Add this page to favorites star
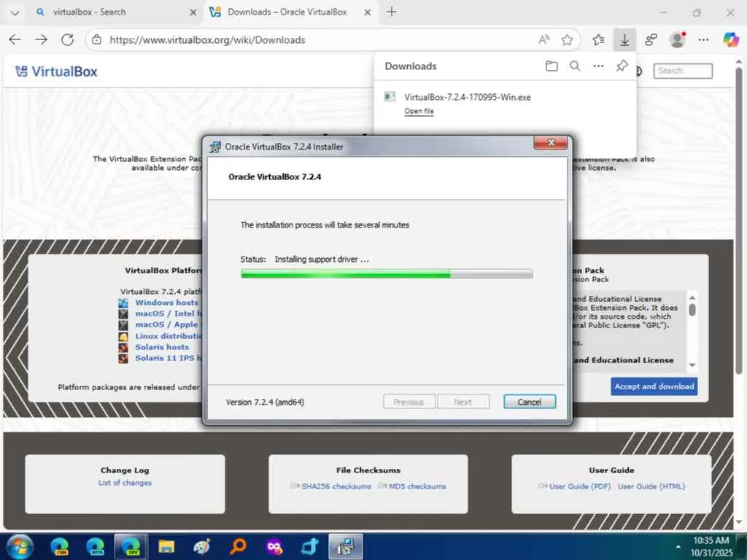Screen dimensions: 747x560 pos(567,39)
